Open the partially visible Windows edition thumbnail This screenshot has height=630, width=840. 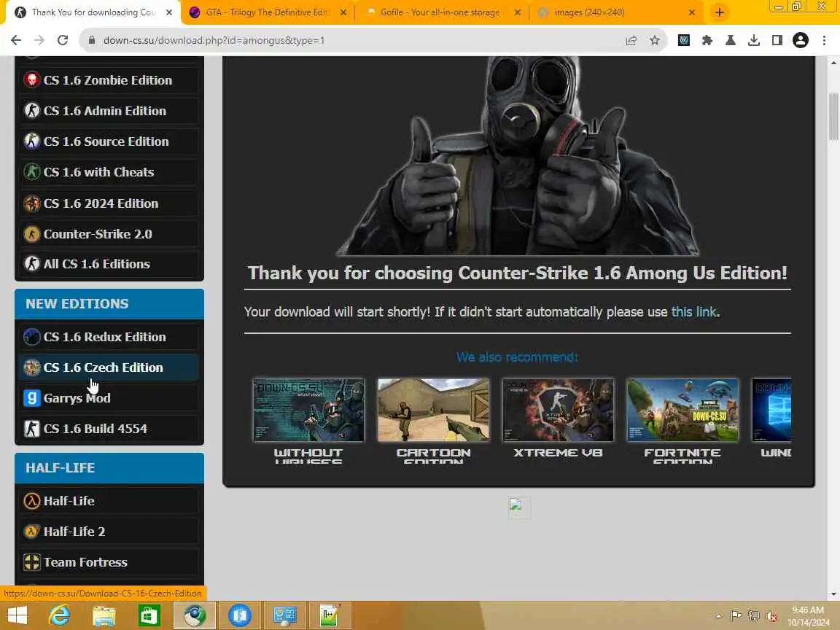tap(771, 411)
